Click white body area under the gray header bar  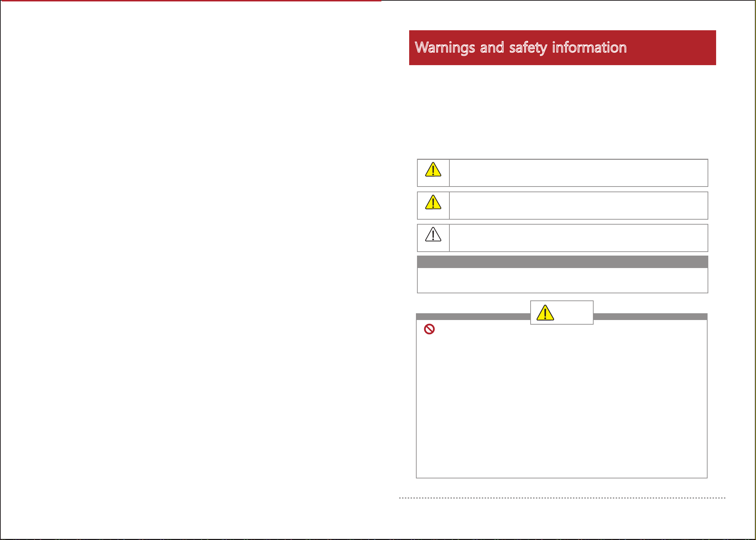point(562,280)
